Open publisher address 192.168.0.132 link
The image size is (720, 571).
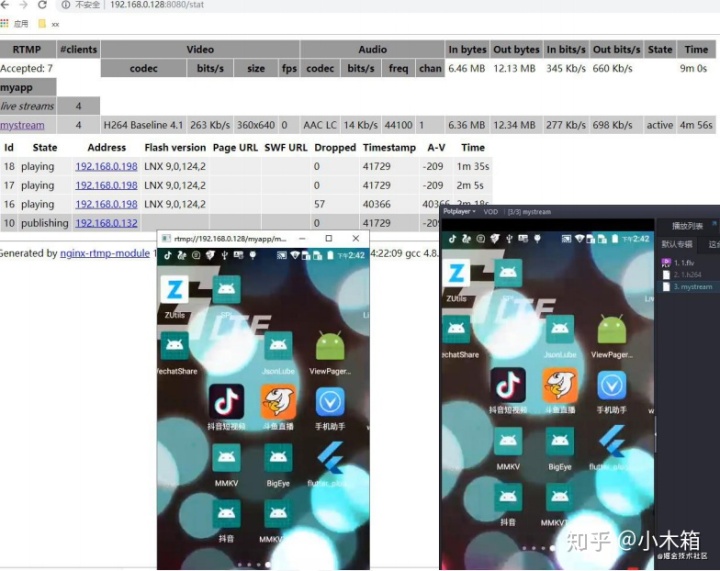pos(106,223)
